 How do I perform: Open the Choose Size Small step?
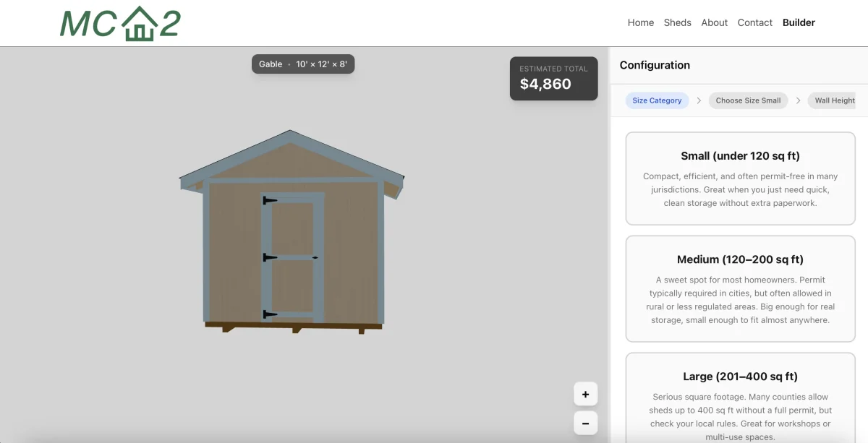coord(748,100)
